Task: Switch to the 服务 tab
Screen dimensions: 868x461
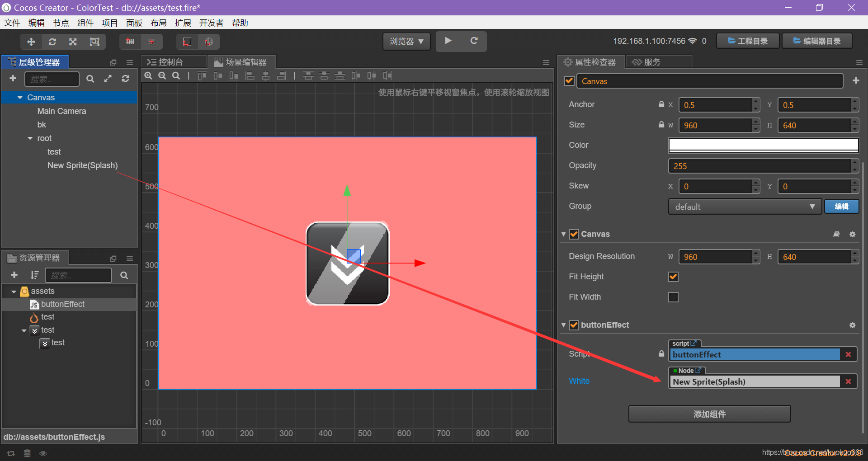Action: click(659, 62)
